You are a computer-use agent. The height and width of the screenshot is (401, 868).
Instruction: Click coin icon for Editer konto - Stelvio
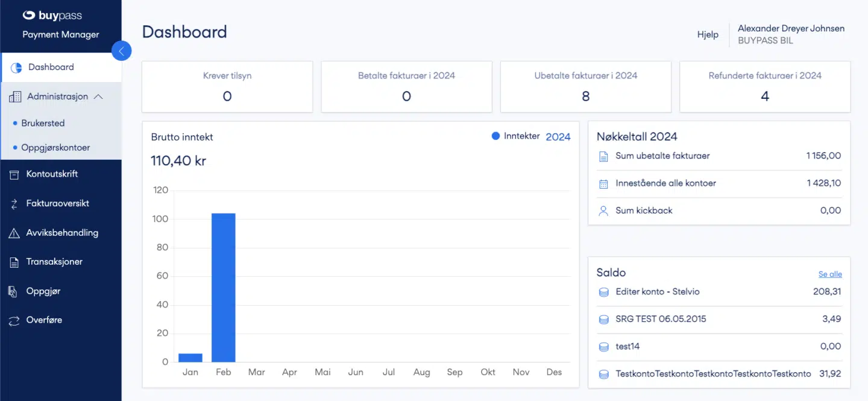click(x=603, y=292)
